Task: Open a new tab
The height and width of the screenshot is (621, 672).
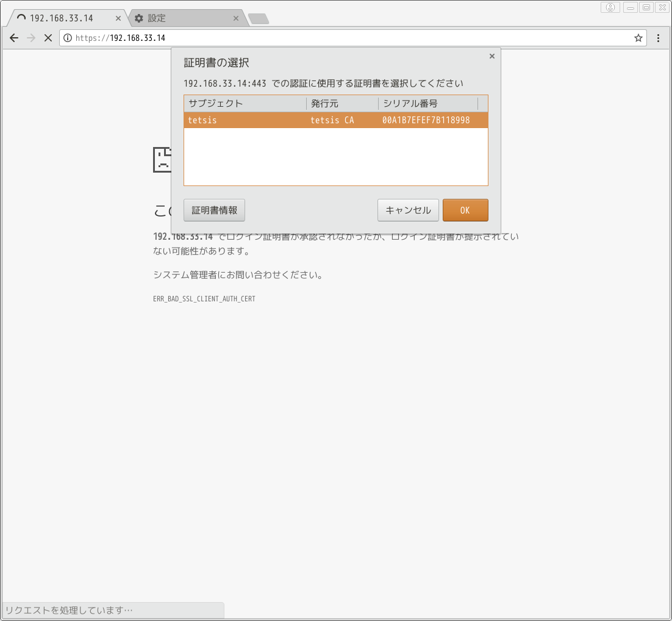Action: (x=259, y=19)
